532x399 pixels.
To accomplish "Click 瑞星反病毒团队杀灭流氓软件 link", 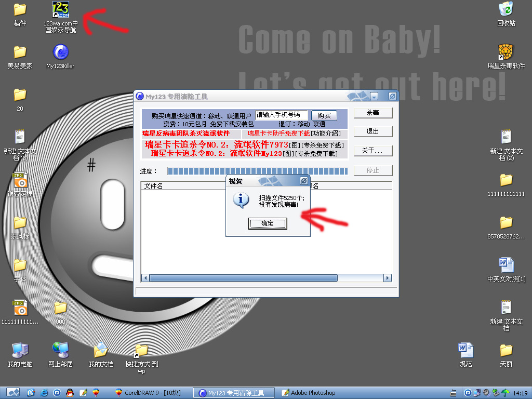I will [186, 134].
